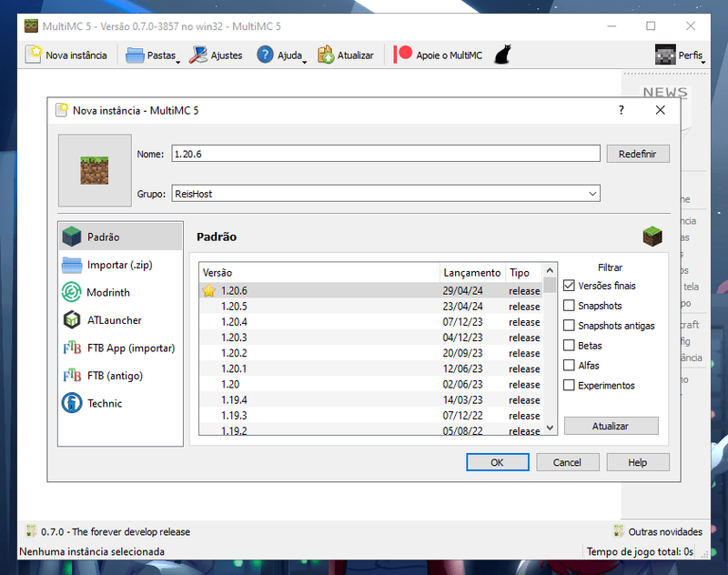Image resolution: width=728 pixels, height=575 pixels.
Task: Click the question mark dialog help button
Action: click(622, 110)
